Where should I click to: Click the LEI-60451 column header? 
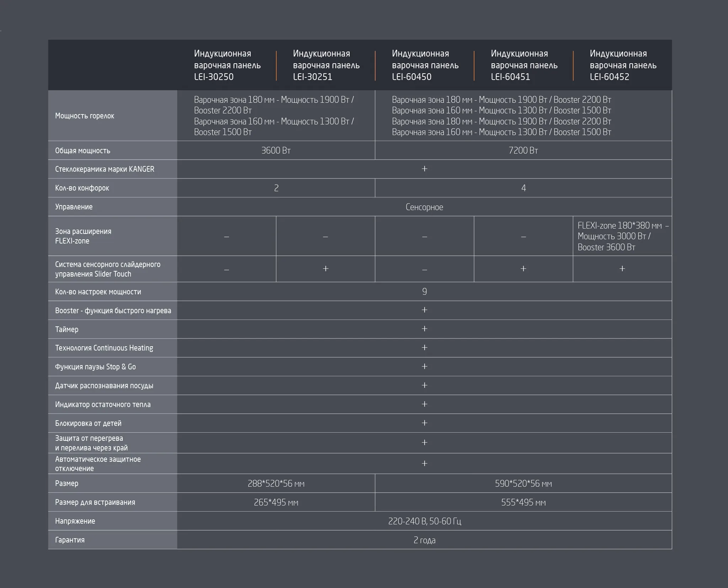[x=524, y=65]
